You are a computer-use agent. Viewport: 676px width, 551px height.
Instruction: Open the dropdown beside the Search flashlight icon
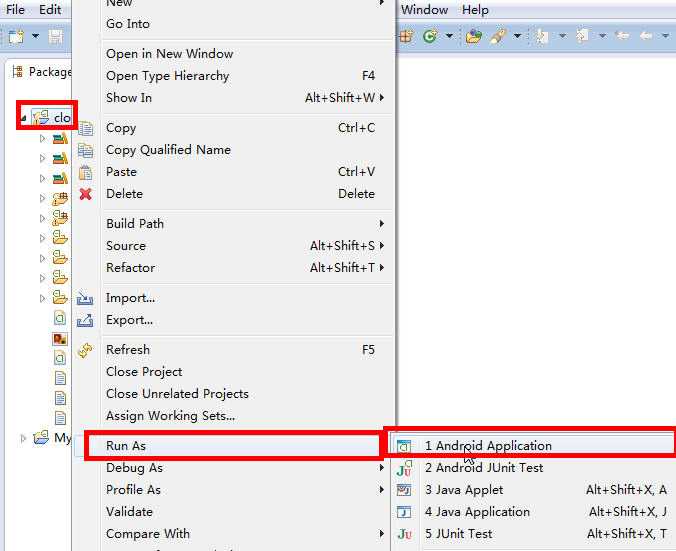pos(517,36)
